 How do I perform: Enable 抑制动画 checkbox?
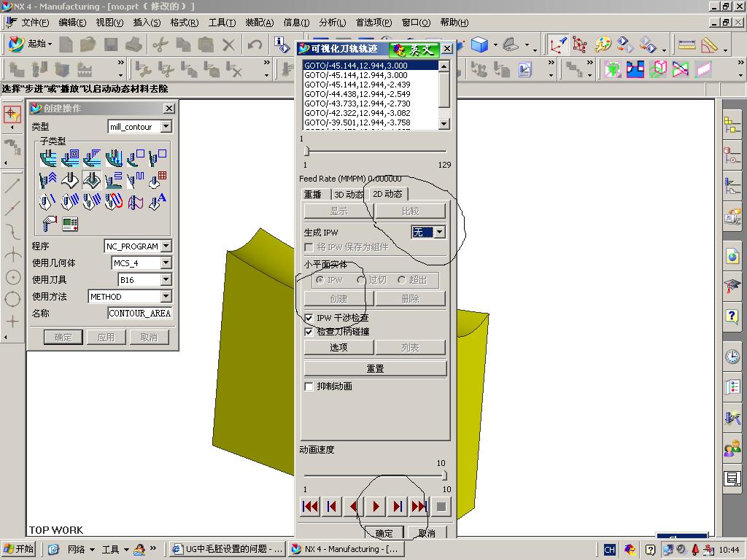pos(309,386)
